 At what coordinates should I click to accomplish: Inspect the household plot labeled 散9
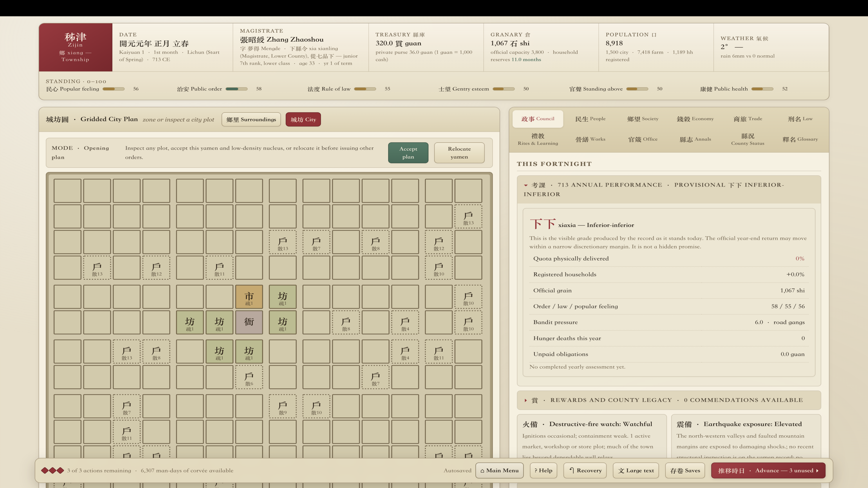[283, 406]
